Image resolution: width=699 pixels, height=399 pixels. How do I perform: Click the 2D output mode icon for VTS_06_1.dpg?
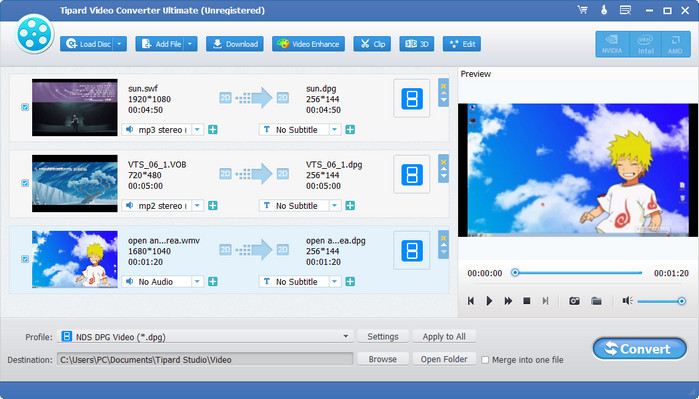pos(283,173)
